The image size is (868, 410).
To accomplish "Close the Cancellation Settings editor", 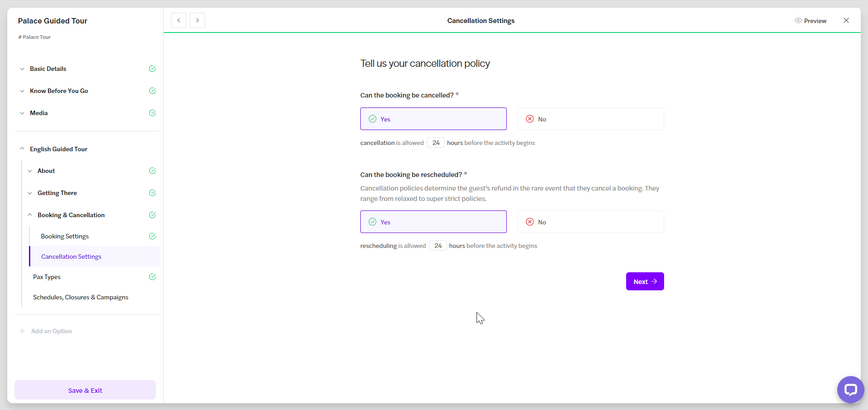I will tap(846, 20).
